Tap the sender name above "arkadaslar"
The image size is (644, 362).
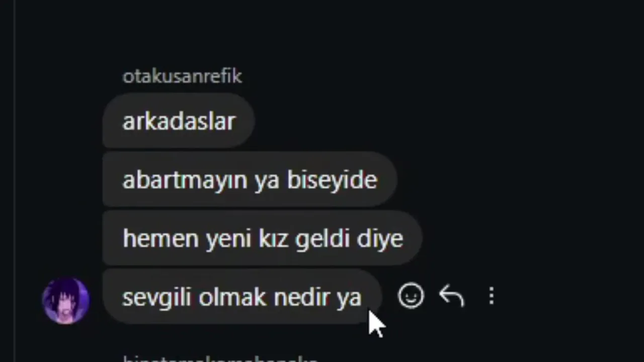click(x=182, y=76)
